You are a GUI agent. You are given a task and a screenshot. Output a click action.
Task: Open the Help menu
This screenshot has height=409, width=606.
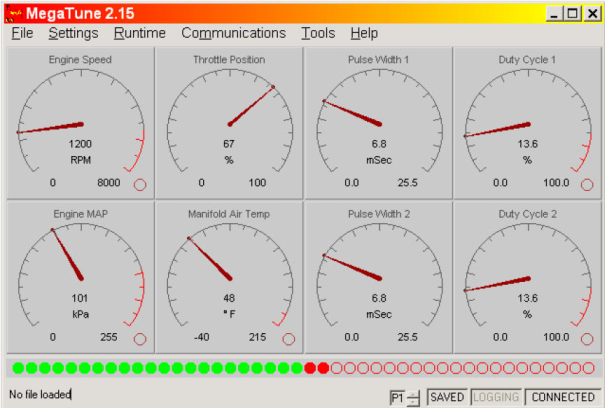364,33
